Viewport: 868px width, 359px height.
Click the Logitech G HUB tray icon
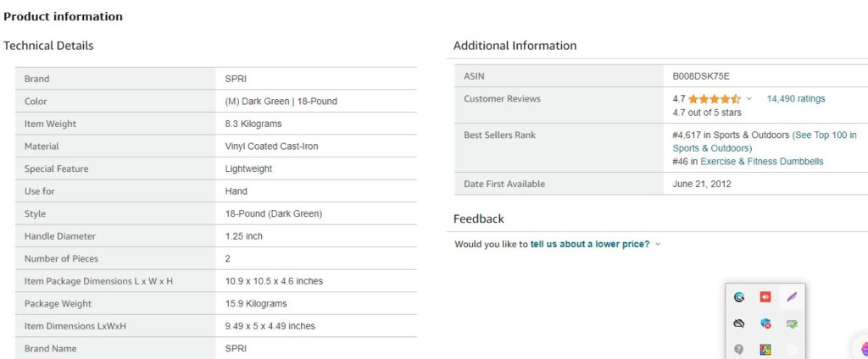click(738, 297)
